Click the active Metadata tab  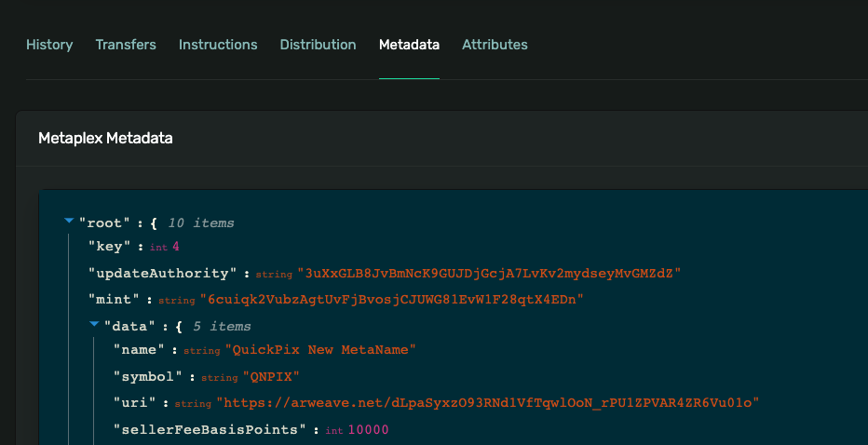[x=409, y=45]
